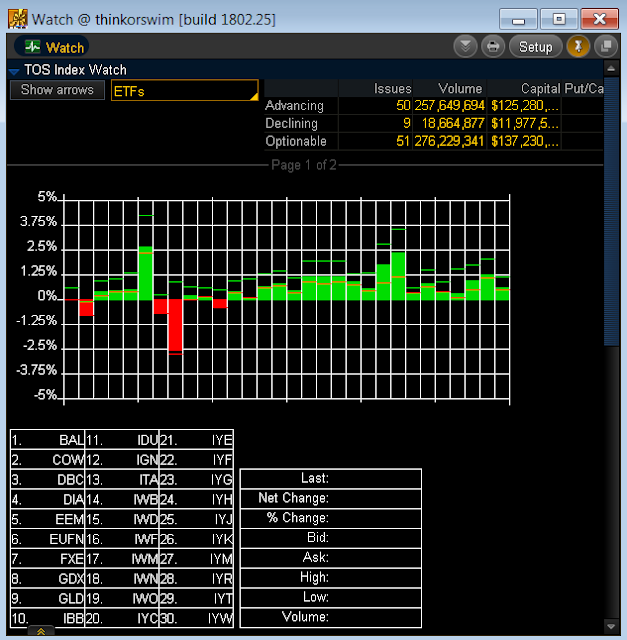Select symbol IYE in the list

coord(196,440)
